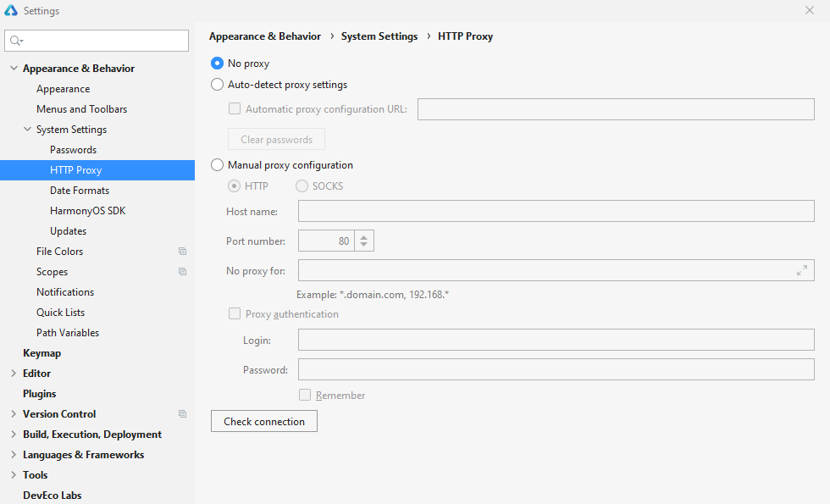This screenshot has height=504, width=830.
Task: Click the project-level icon beside Scopes
Action: click(x=182, y=272)
